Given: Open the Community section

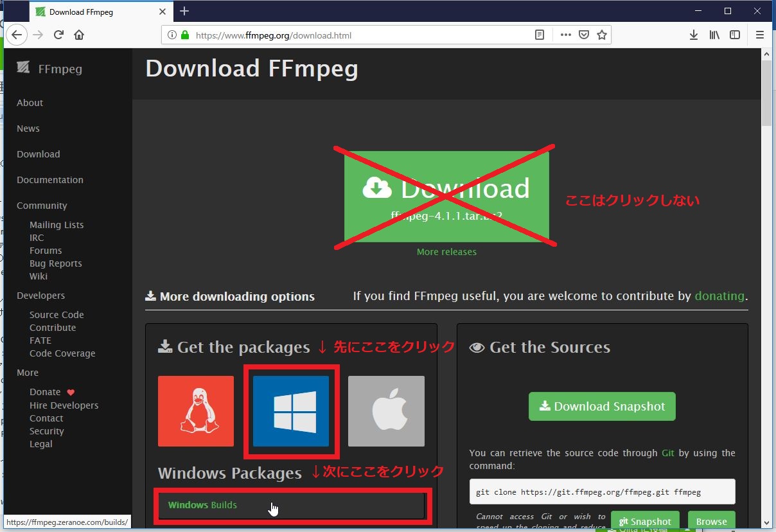Looking at the screenshot, I should tap(42, 206).
